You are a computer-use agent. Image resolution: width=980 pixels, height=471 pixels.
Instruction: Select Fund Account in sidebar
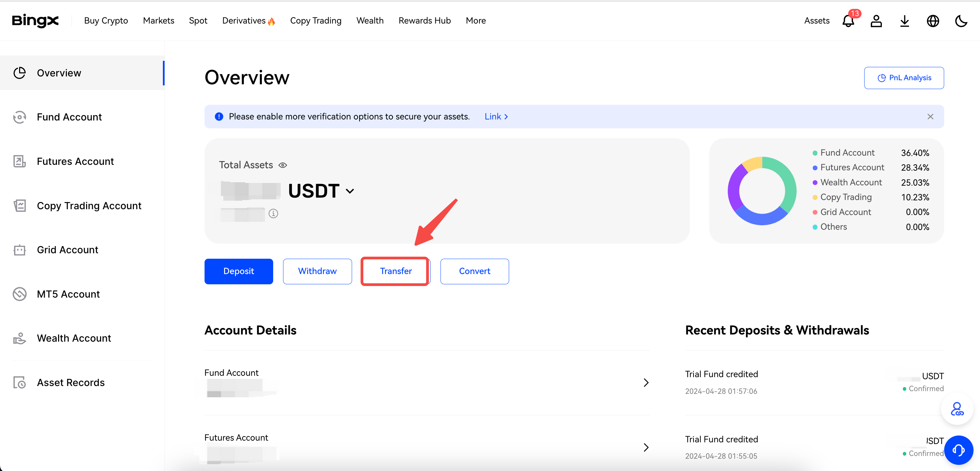(82, 117)
